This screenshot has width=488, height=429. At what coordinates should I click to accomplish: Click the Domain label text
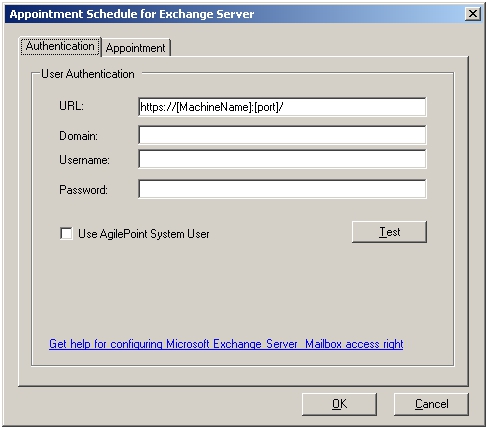[78, 136]
